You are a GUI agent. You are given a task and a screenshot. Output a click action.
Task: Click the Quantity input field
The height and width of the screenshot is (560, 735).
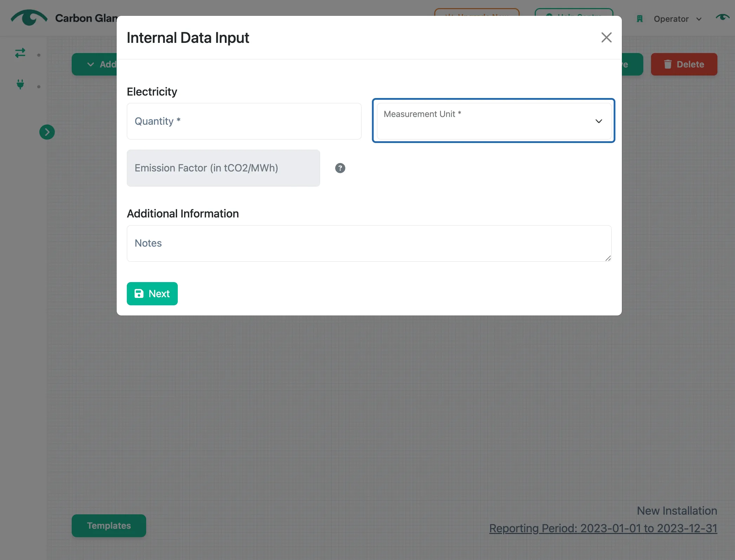tap(244, 121)
